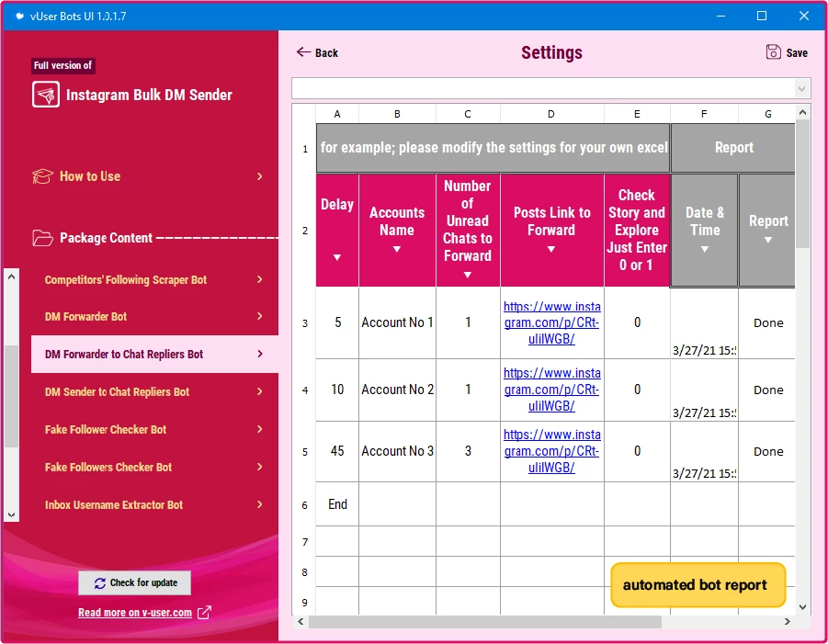
Task: Click the Instagram Bulk DM Sender logo icon
Action: [x=46, y=95]
